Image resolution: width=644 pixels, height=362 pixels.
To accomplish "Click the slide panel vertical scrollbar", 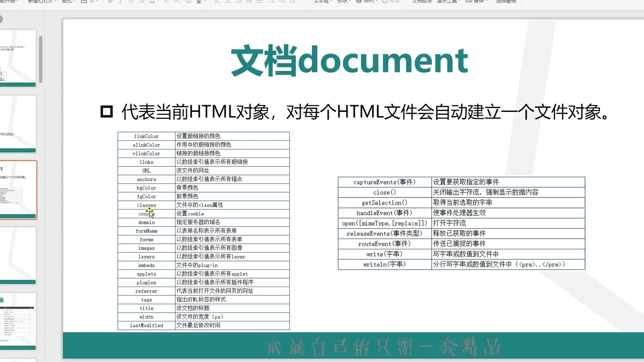I will (x=41, y=59).
